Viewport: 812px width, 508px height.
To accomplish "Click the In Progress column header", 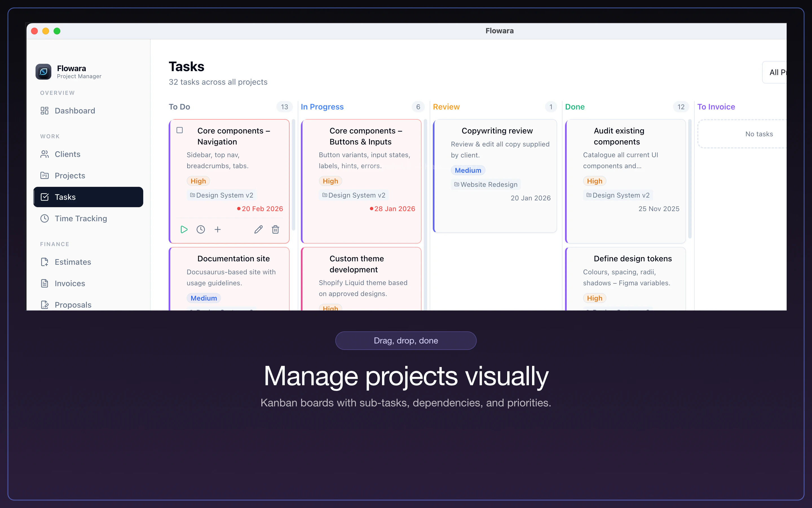I will (322, 107).
